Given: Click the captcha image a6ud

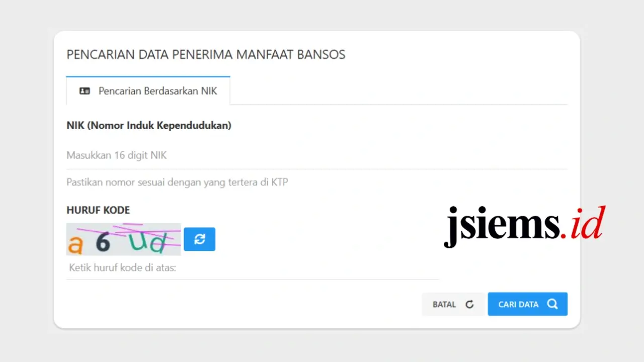Looking at the screenshot, I should click(x=124, y=239).
